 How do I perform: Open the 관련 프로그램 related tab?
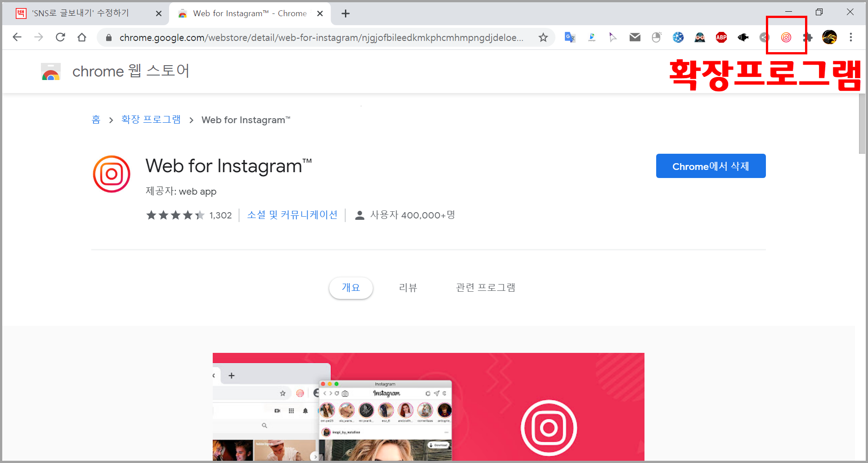(x=485, y=288)
